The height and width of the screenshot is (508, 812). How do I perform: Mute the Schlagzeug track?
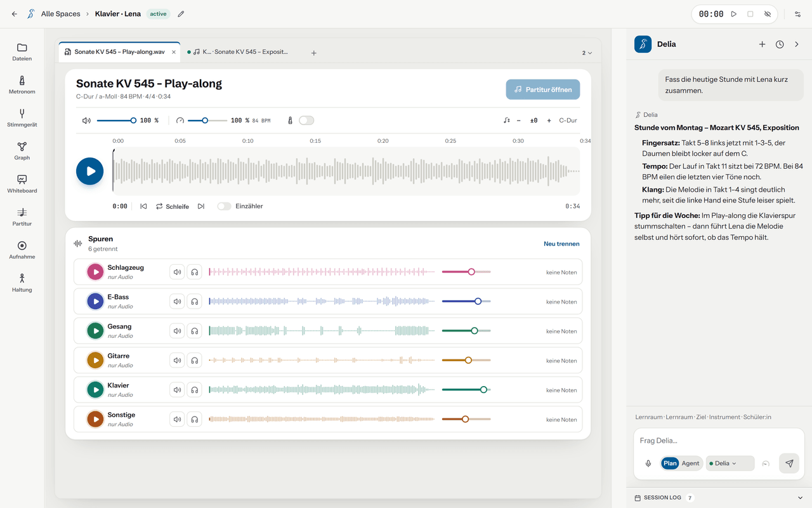(177, 272)
